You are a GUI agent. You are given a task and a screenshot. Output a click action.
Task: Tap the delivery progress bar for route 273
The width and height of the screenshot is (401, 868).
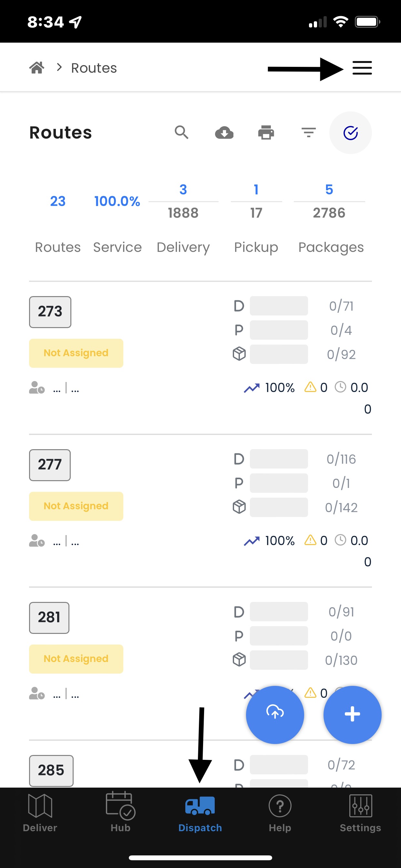[279, 305]
